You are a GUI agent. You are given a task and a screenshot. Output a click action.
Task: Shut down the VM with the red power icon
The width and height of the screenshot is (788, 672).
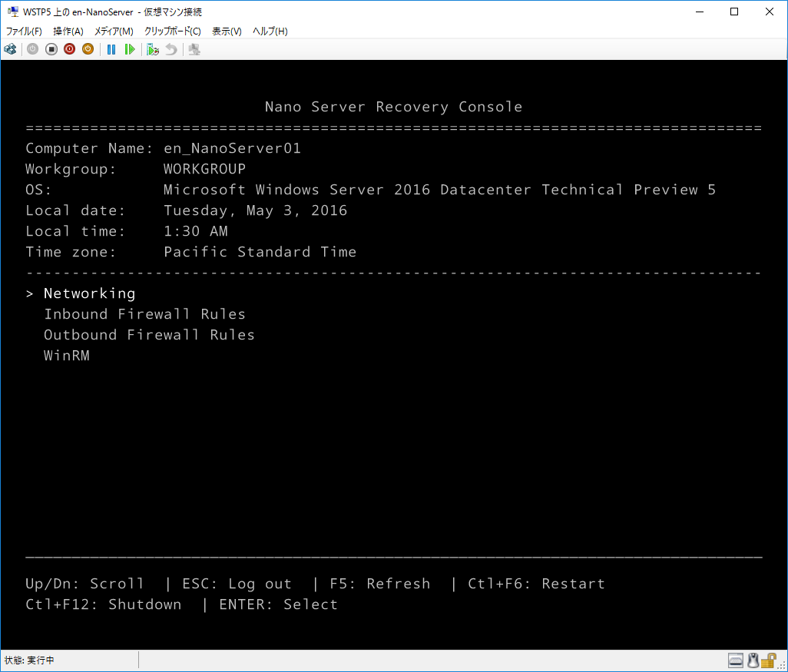coord(69,49)
